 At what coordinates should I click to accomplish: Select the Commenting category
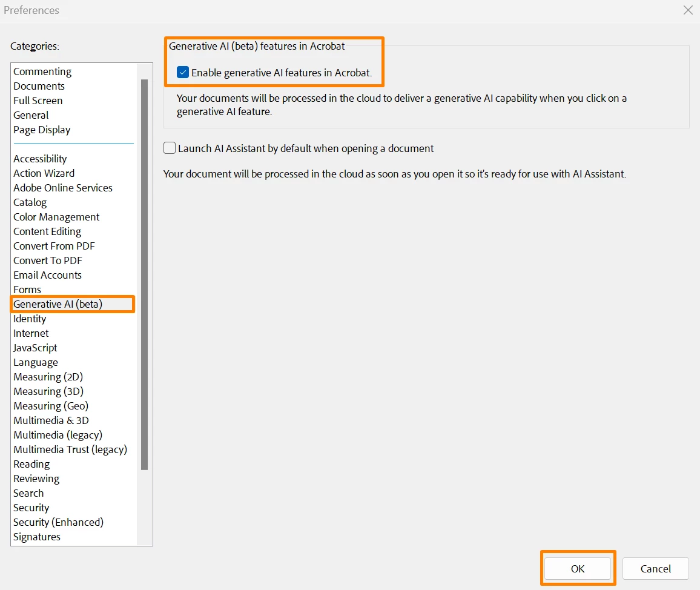pos(42,71)
